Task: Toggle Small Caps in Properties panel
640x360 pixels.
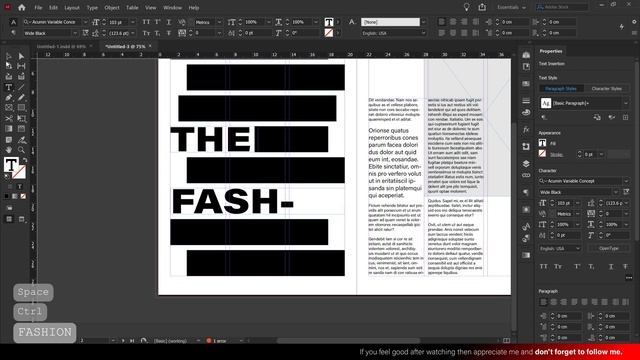Action: click(x=558, y=267)
